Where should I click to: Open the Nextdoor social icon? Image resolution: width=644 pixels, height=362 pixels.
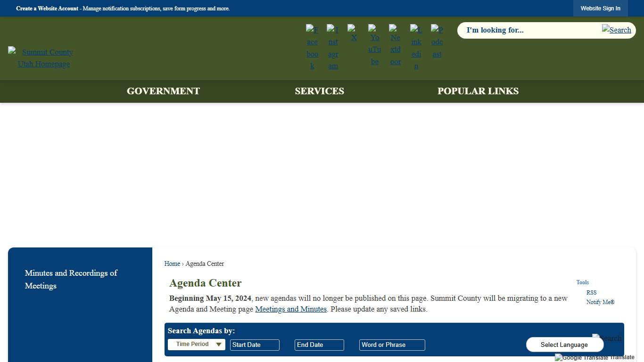coord(395,45)
